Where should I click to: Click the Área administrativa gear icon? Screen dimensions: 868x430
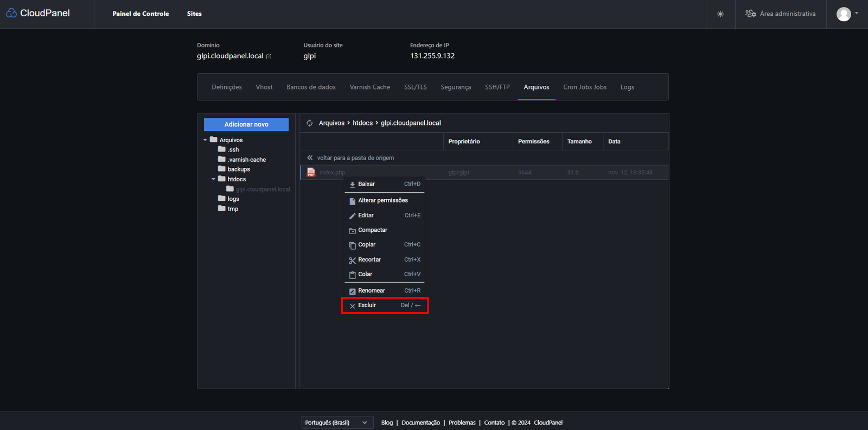coord(751,14)
